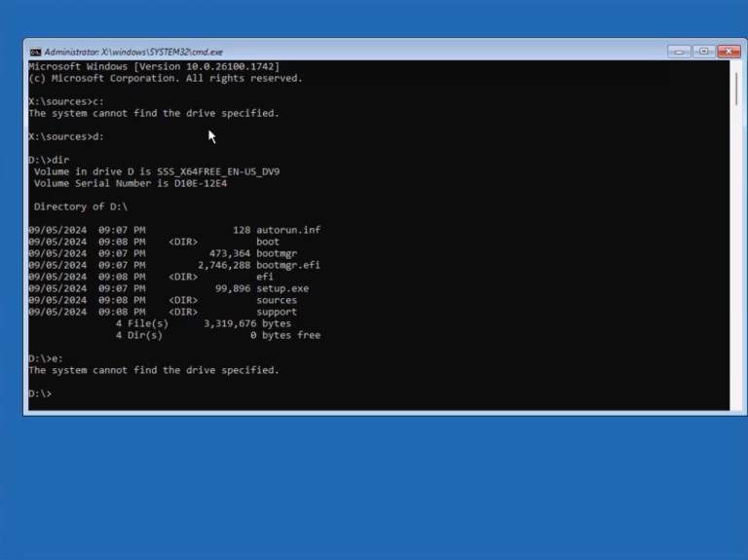Click the blue desktop background below window
Viewport: 748px width, 560px height.
(x=374, y=487)
